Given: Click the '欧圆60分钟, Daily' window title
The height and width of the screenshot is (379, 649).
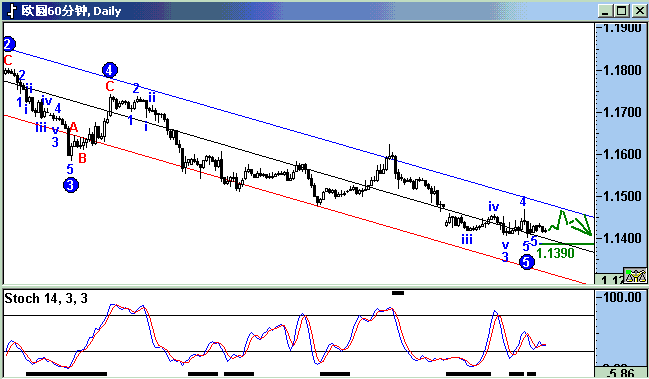Looking at the screenshot, I should 71,11.
